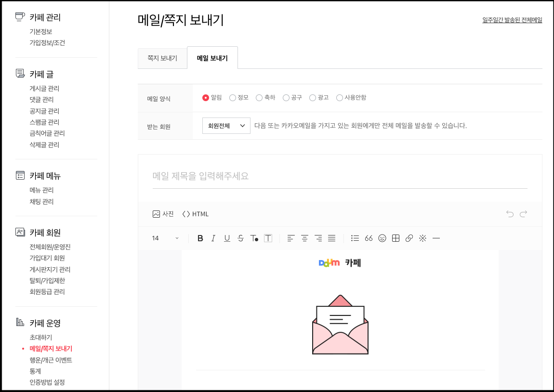Open 가입대기 회원 page
The height and width of the screenshot is (392, 554).
tap(47, 258)
